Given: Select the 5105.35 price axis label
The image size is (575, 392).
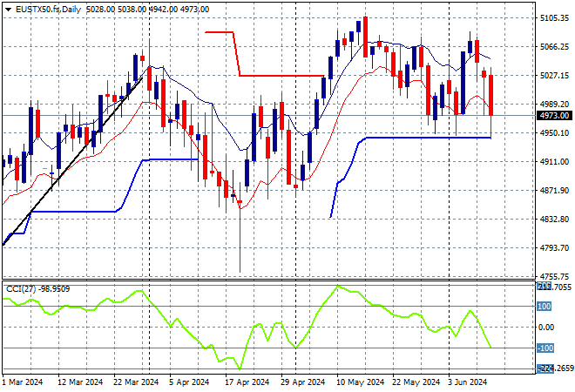Looking at the screenshot, I should tap(554, 18).
